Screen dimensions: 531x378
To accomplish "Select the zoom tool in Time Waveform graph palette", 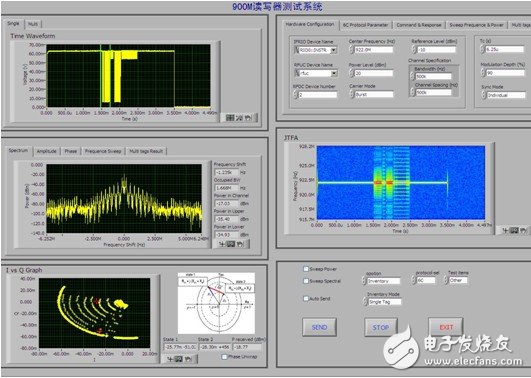I will click(x=239, y=118).
